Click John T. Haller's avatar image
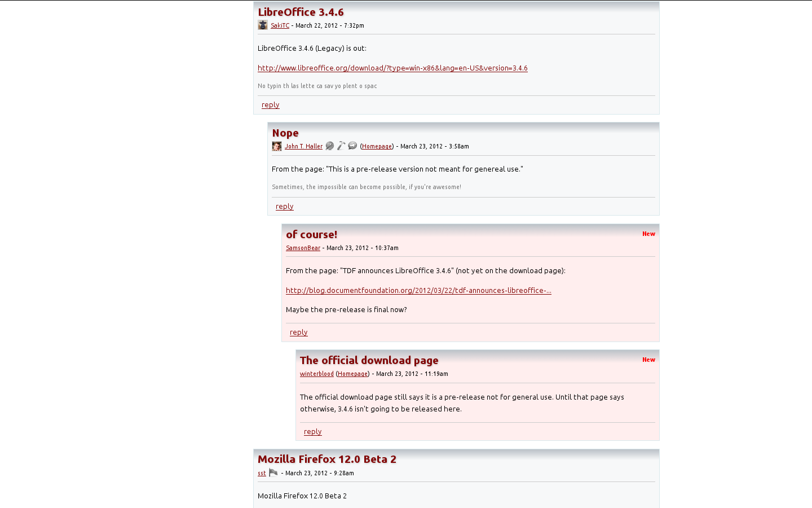812x508 pixels. pos(277,146)
